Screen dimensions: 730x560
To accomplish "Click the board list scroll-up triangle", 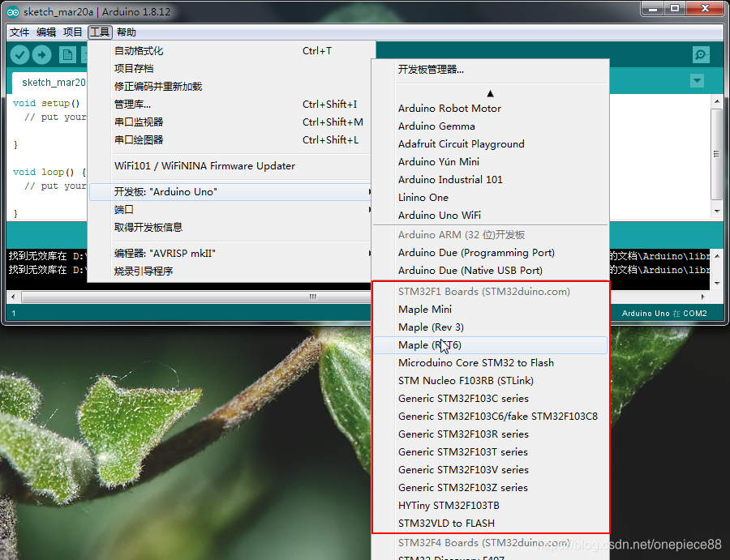I will point(490,93).
